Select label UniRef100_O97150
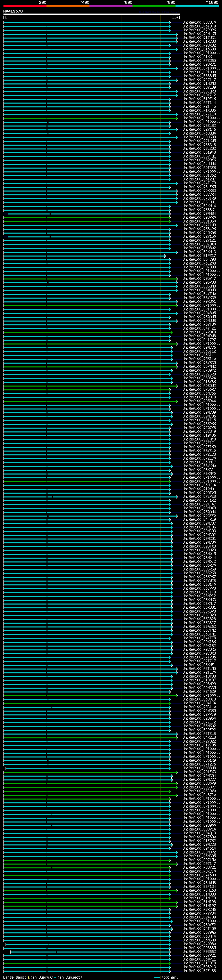The width and height of the screenshot is (222, 980). pyautogui.click(x=199, y=860)
